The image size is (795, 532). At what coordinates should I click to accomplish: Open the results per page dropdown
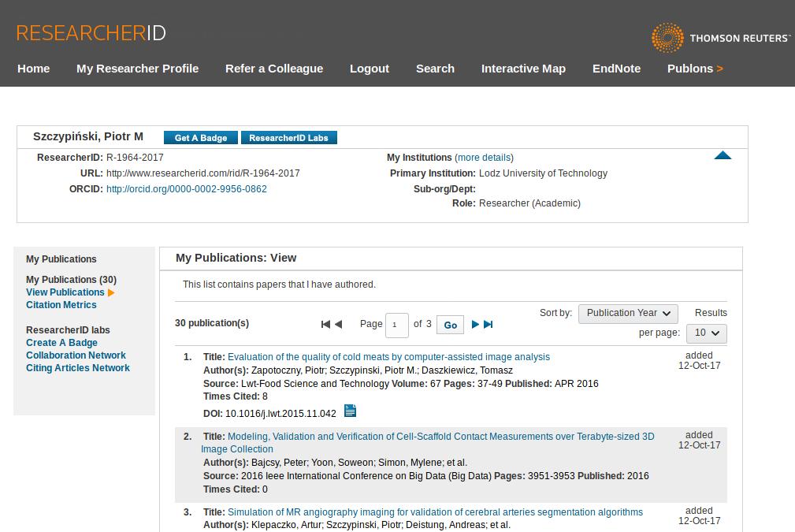[706, 333]
